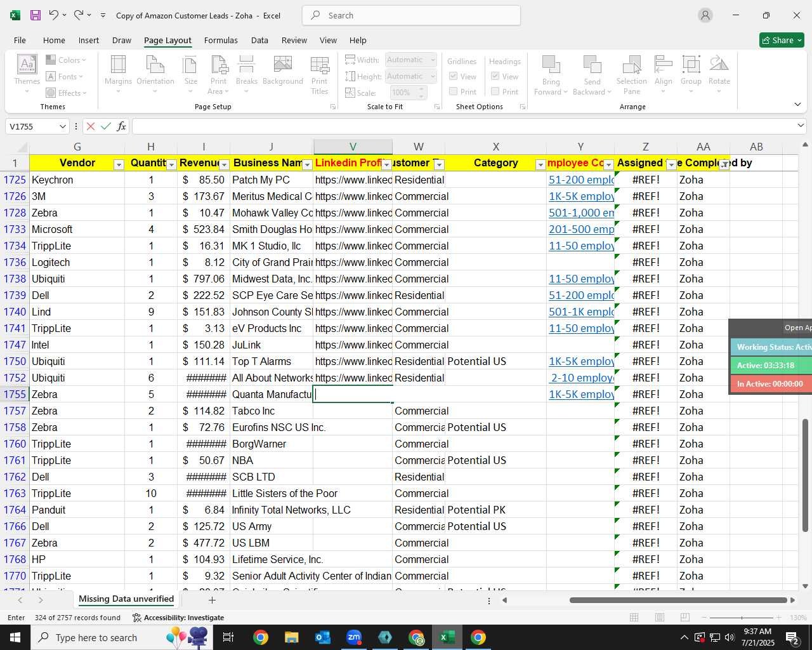Switch to the Home tab
Image resolution: width=812 pixels, height=650 pixels.
click(x=54, y=40)
